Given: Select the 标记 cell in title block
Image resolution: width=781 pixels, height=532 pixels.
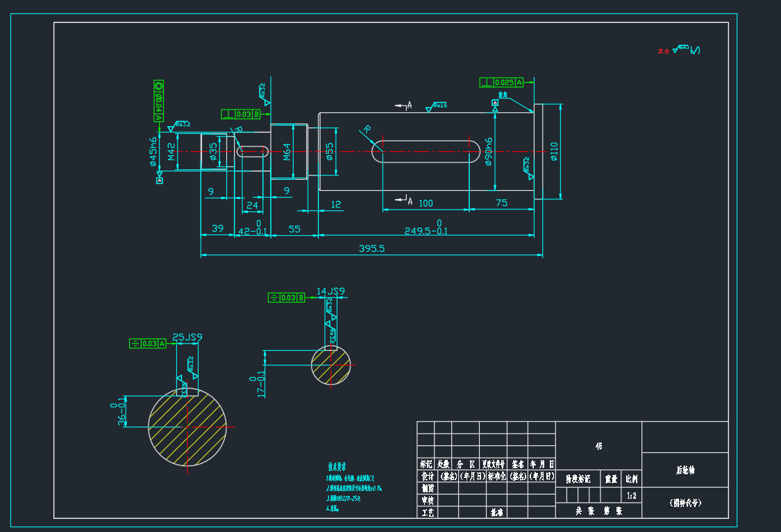Looking at the screenshot, I should (426, 464).
